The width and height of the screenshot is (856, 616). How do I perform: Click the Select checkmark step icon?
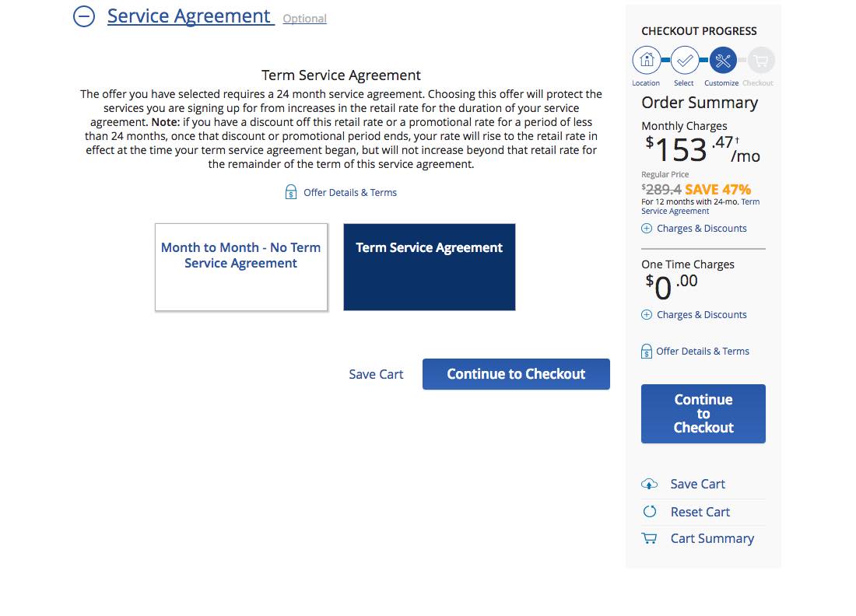click(685, 60)
